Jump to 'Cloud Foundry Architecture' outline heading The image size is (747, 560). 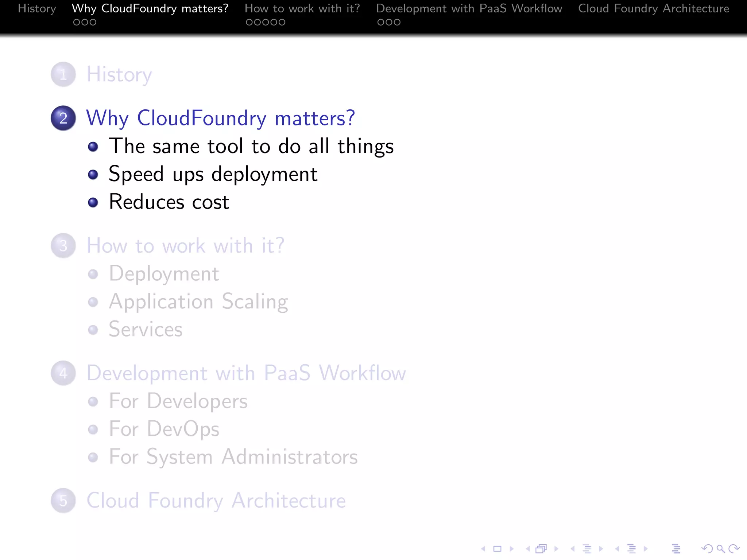point(216,501)
